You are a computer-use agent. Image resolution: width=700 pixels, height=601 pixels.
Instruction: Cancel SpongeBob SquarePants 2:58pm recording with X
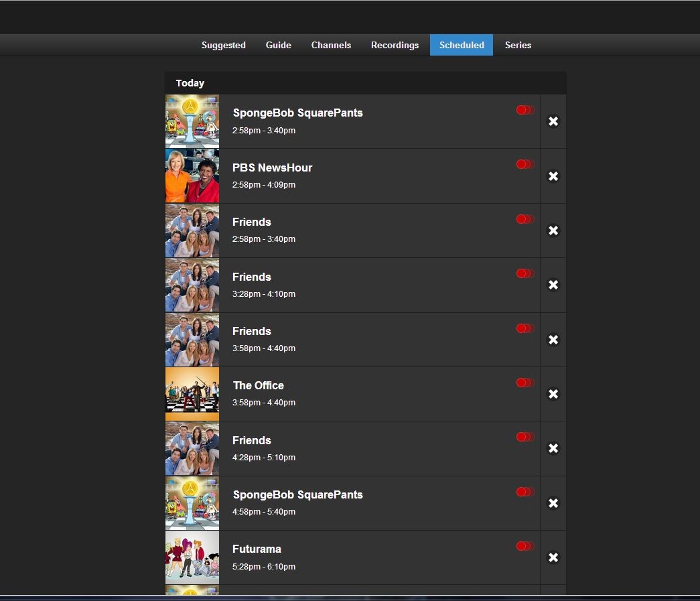[553, 121]
